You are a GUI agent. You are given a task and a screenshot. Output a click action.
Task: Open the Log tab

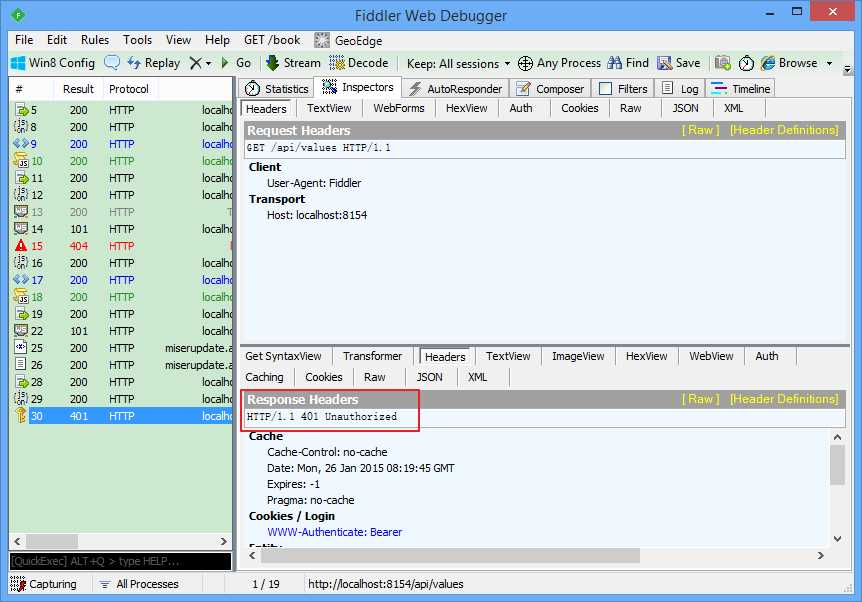[681, 89]
